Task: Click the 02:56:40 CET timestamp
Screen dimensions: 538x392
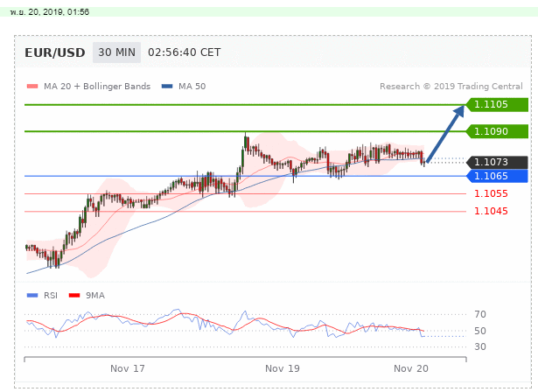Action: [185, 52]
